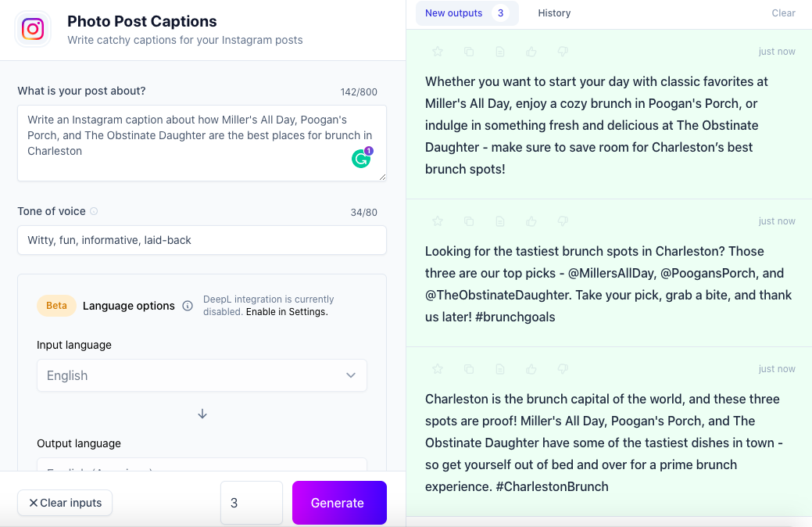Screen dimensions: 812x527
Task: Click the "Whether you want to start" caption text
Action: click(596, 125)
